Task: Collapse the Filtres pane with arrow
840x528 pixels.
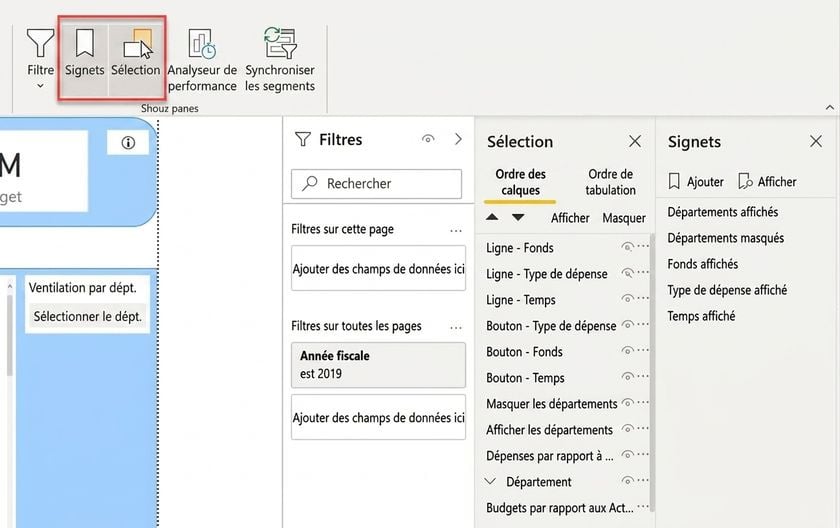Action: (x=458, y=139)
